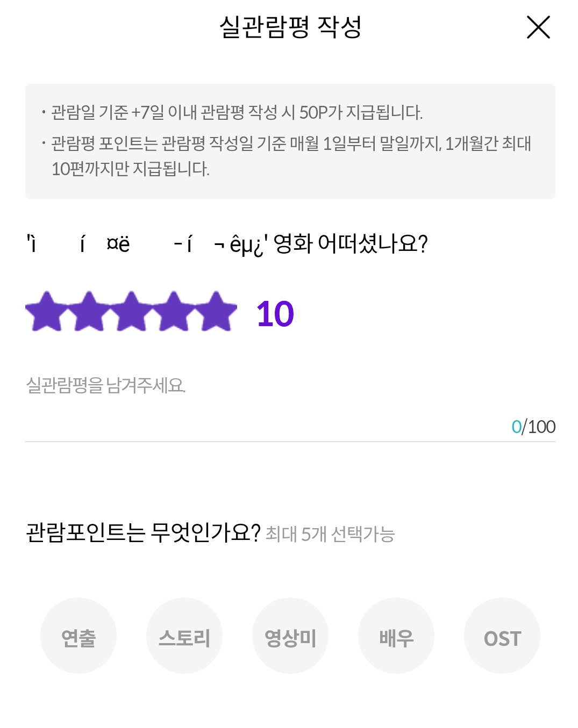Image resolution: width=578 pixels, height=728 pixels.
Task: Click the 관람포인트는 무엇인가요? heading
Action: (x=143, y=533)
